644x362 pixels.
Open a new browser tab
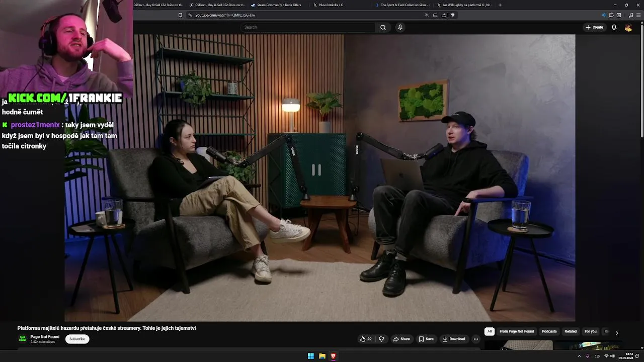point(500,5)
